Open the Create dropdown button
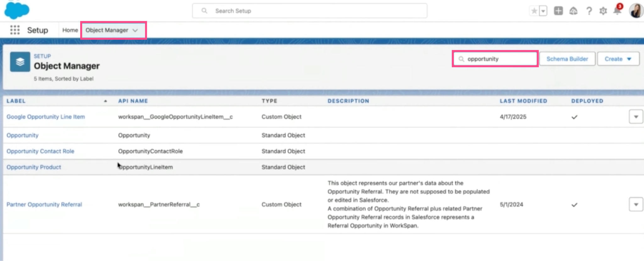644x261 pixels. pos(618,59)
